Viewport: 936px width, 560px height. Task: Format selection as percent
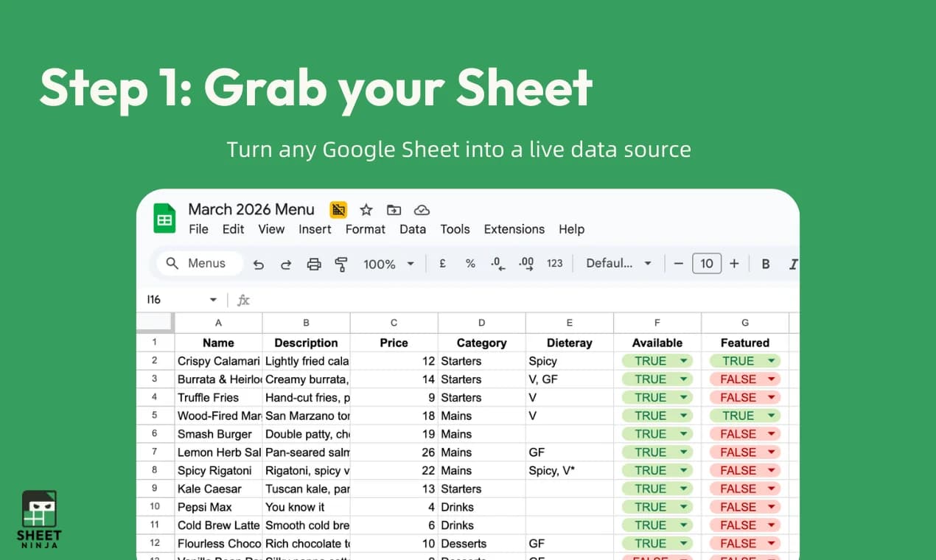470,263
